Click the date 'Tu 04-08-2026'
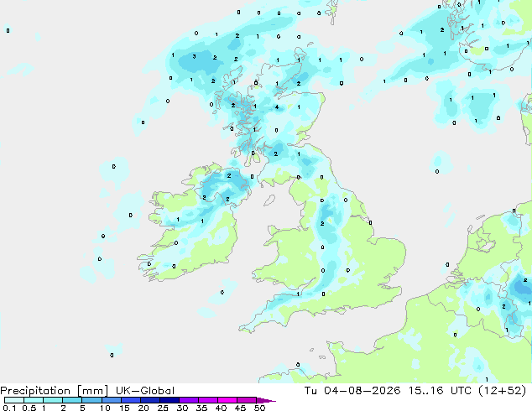Image resolution: width=532 pixels, height=411 pixels. point(352,391)
